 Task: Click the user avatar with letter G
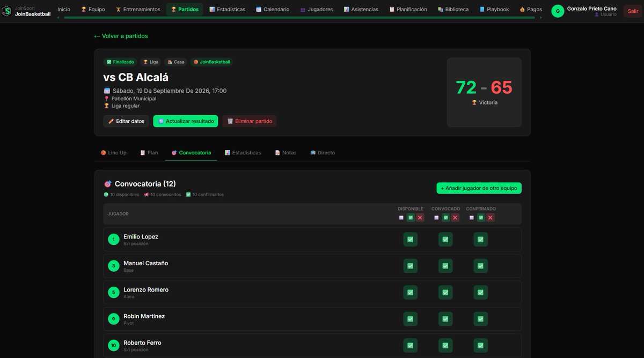pyautogui.click(x=558, y=11)
